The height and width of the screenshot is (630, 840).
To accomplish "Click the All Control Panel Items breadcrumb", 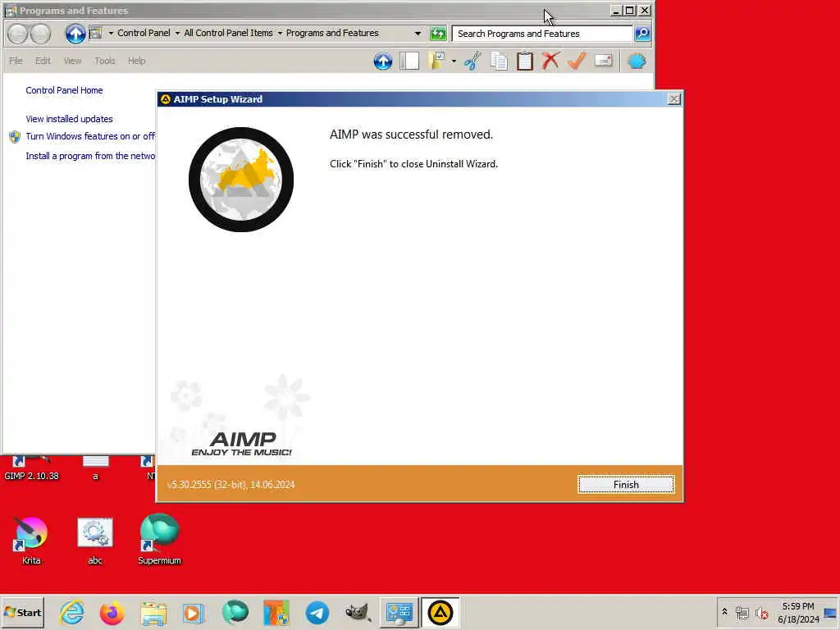I will pyautogui.click(x=228, y=33).
